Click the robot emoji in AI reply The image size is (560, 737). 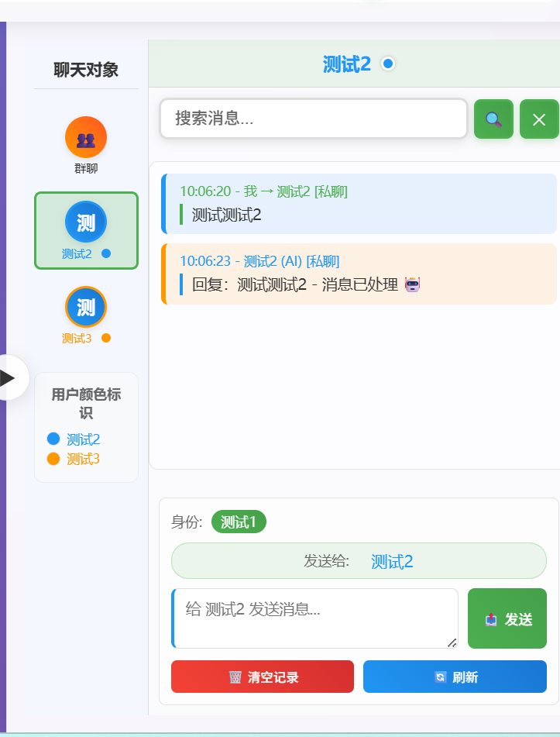coord(413,284)
